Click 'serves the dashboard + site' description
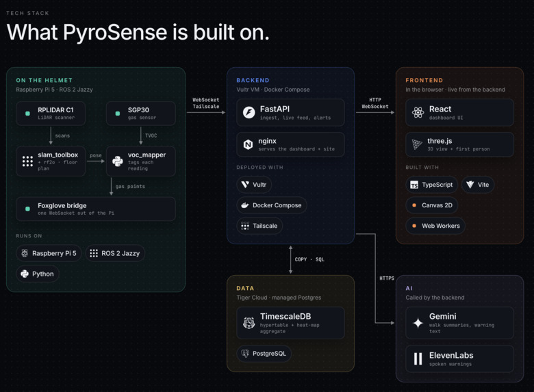534x392 pixels. pyautogui.click(x=296, y=149)
